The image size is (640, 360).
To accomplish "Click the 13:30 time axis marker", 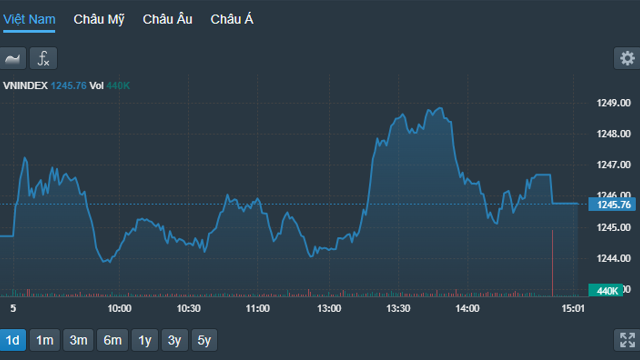I will coord(398,308).
